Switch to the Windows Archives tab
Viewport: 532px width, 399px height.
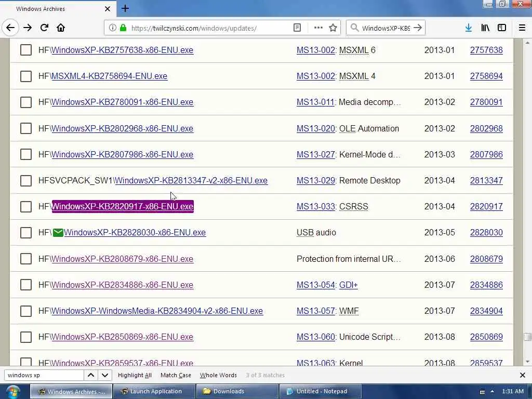(x=58, y=9)
